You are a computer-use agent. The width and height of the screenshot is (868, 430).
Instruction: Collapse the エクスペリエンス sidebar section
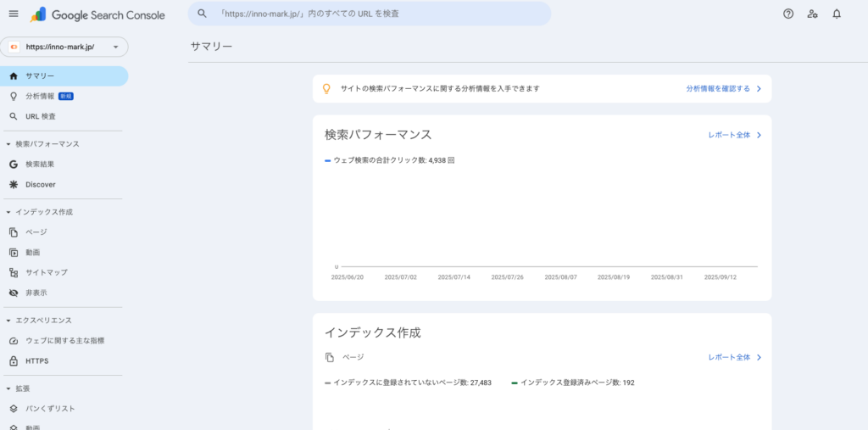tap(8, 321)
